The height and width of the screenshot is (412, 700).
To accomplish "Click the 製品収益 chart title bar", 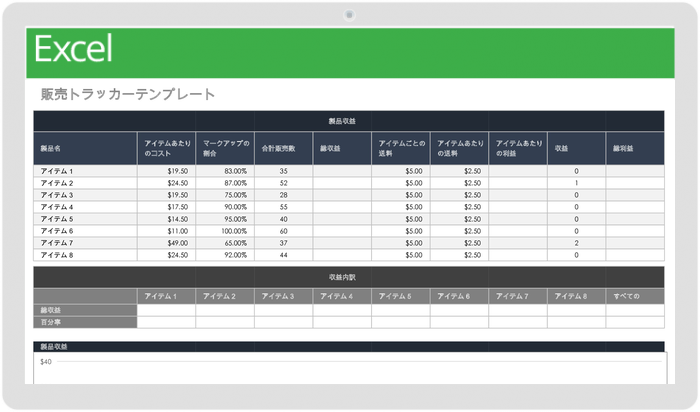I will [349, 347].
